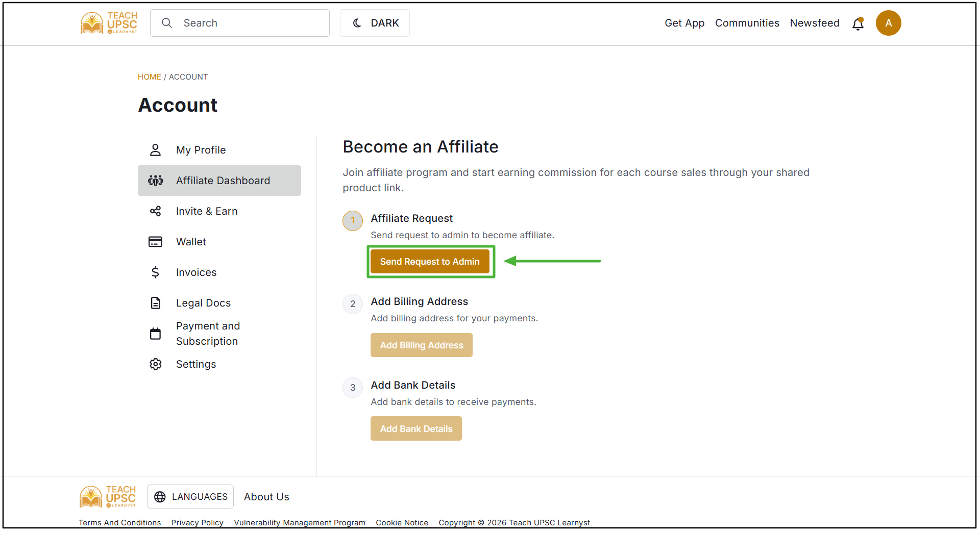The image size is (980, 534).
Task: Open Wallet section
Action: 219,242
